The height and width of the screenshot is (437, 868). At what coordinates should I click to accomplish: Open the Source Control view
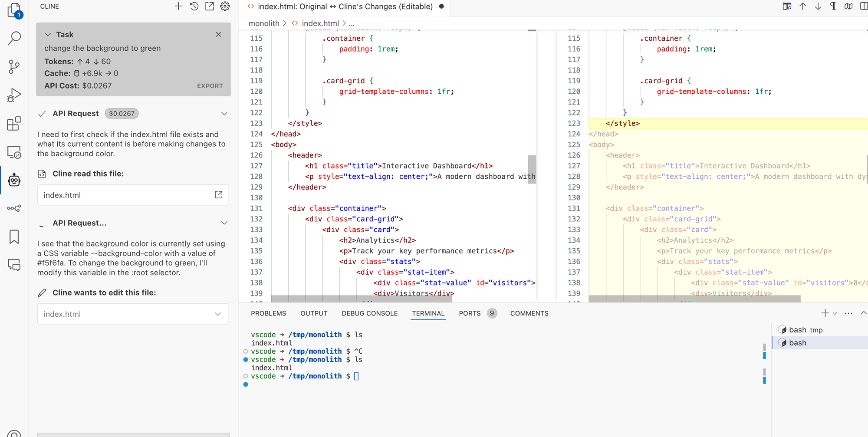14,67
